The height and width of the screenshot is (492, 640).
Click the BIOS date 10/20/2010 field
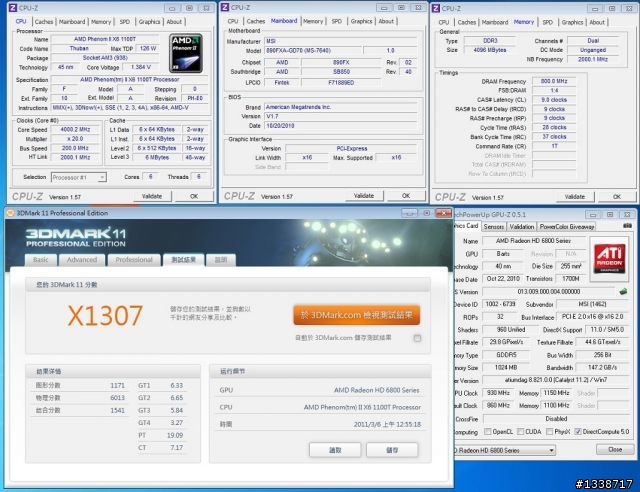(x=340, y=126)
